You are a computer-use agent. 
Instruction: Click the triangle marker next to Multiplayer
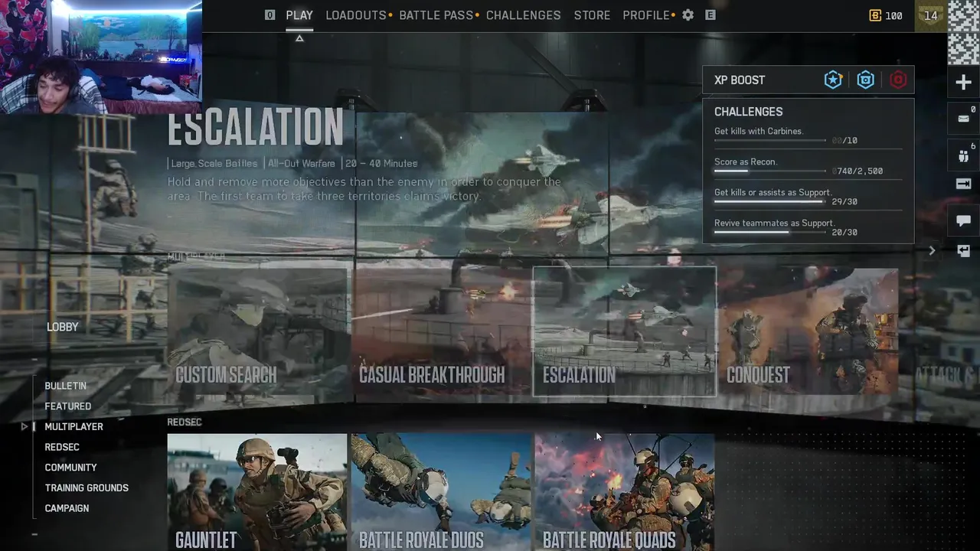[24, 426]
